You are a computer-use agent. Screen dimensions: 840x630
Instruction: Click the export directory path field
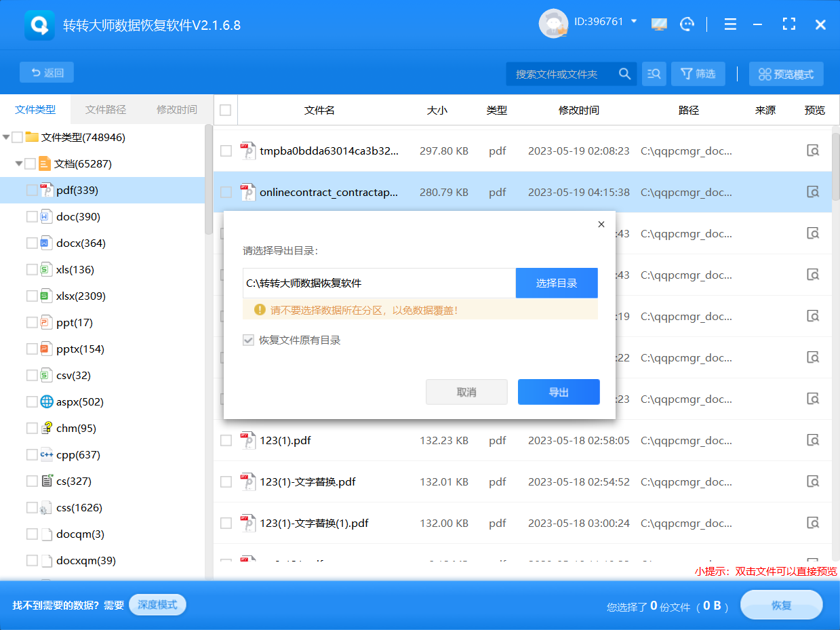click(380, 283)
